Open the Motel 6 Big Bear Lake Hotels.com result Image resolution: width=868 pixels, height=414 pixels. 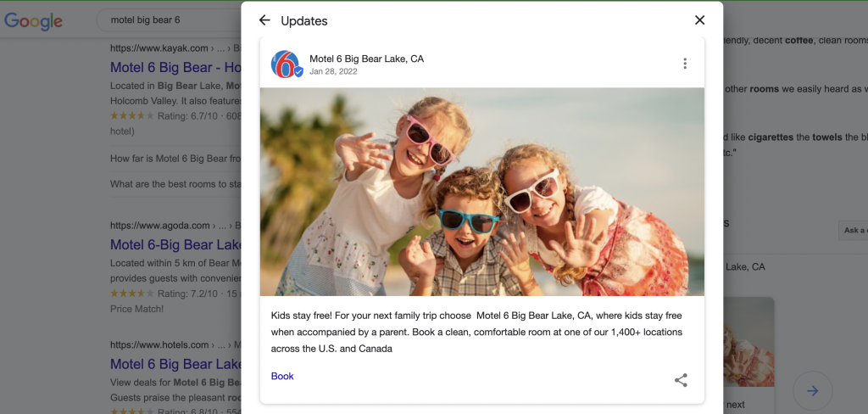175,364
